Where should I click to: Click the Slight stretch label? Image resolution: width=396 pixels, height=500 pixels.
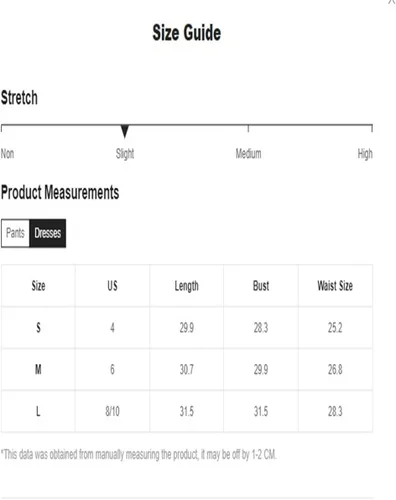[125, 154]
